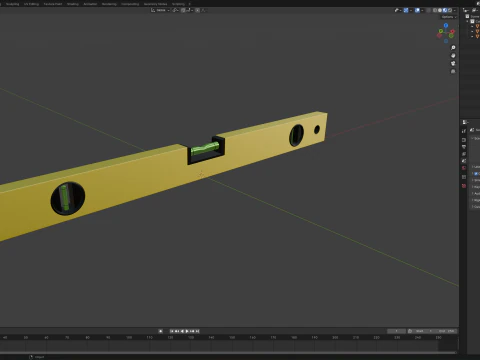This screenshot has width=480, height=360.
Task: Open object type visibility dropdown
Action: 398,10
